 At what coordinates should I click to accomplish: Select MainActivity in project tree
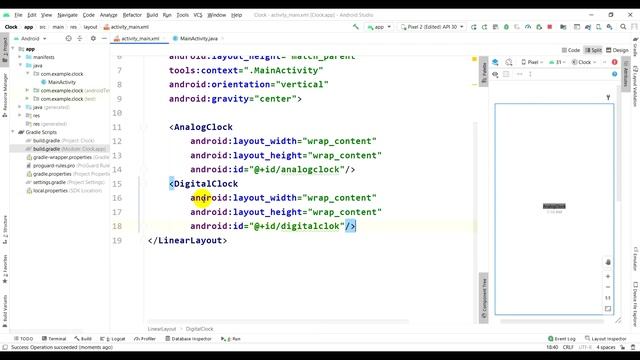tap(58, 82)
